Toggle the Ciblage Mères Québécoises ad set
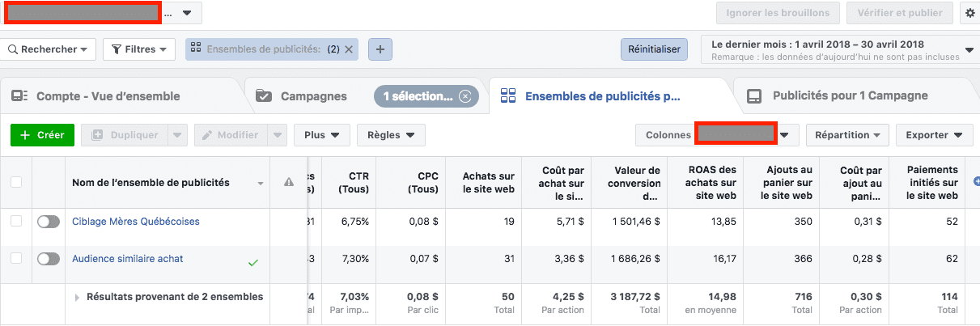Viewport: 980px width, 326px height. pyautogui.click(x=49, y=222)
